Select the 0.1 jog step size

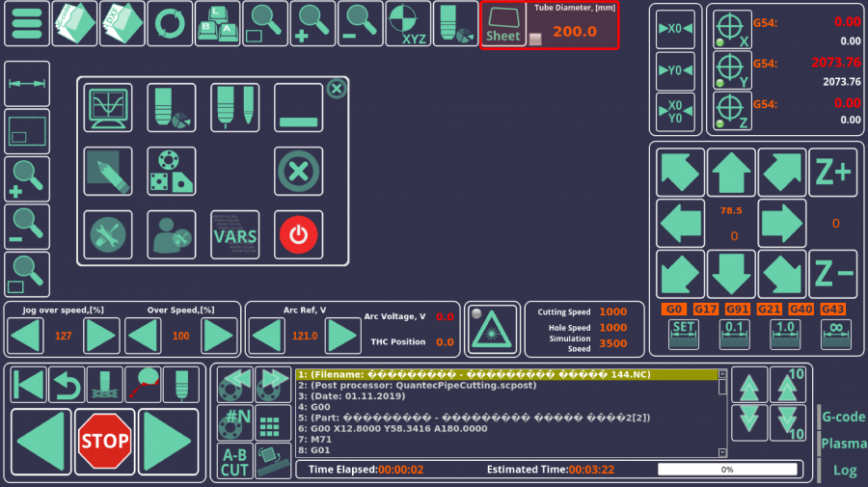pyautogui.click(x=734, y=335)
